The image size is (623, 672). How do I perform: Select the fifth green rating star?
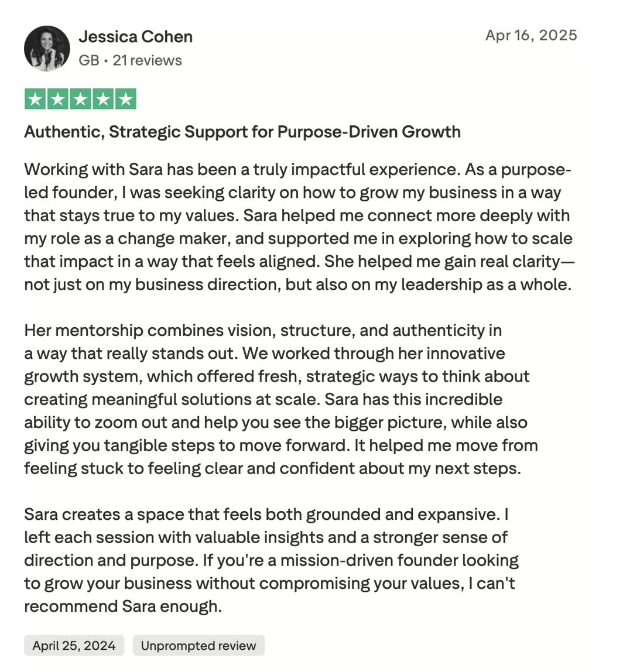126,100
